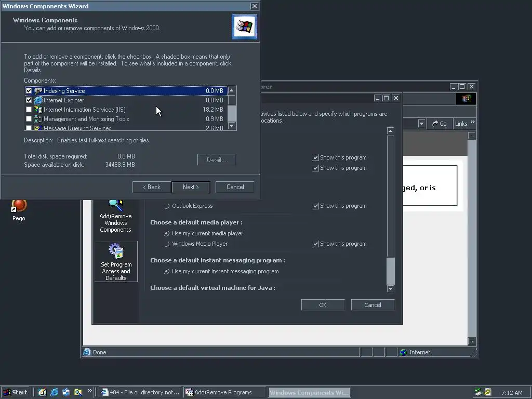Click the defaults dialog vertical scrollbar thumb

pos(391,271)
